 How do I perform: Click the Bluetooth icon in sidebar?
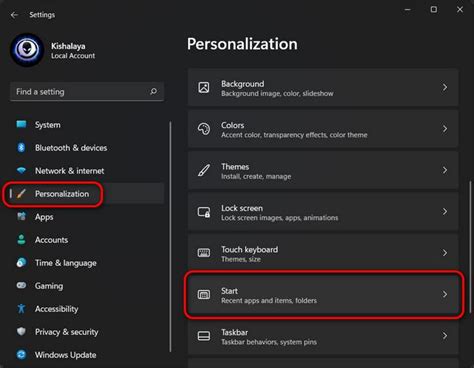pyautogui.click(x=21, y=148)
